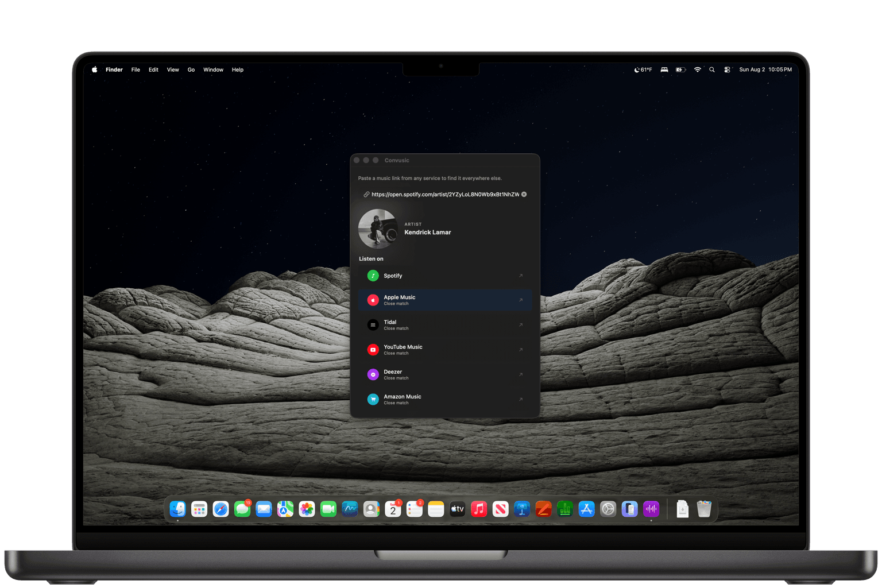
Task: Click the date and time clock
Action: pos(765,69)
